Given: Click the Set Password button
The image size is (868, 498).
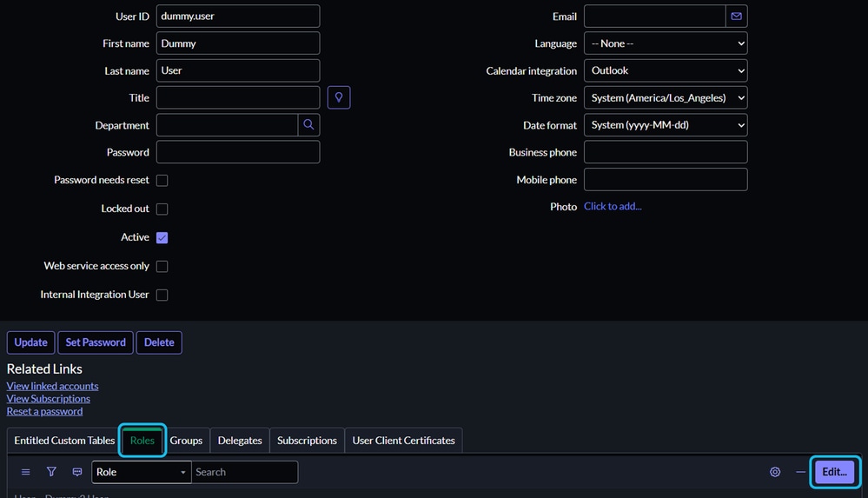Looking at the screenshot, I should pos(96,342).
